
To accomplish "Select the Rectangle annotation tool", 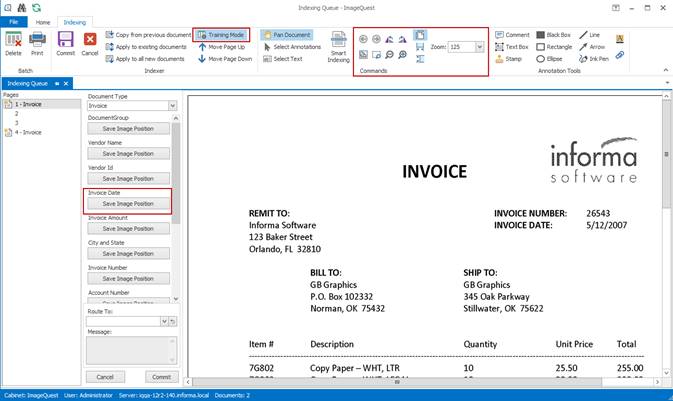I will 554,47.
